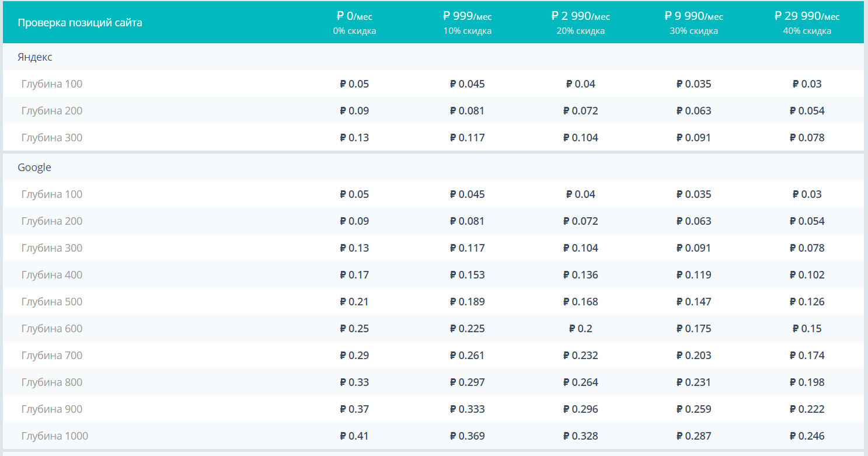Select the 'Глубина 800' row label
Viewport: 868px width, 456px height.
click(52, 382)
